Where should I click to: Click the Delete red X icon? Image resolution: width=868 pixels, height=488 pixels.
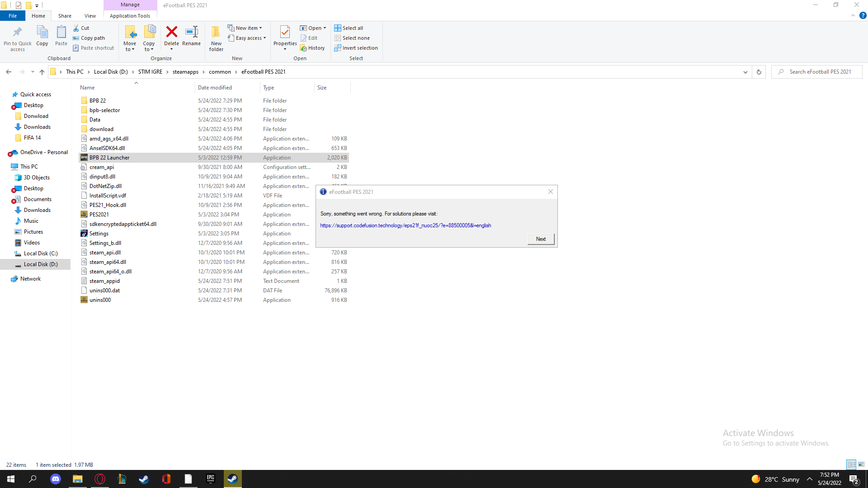[171, 32]
